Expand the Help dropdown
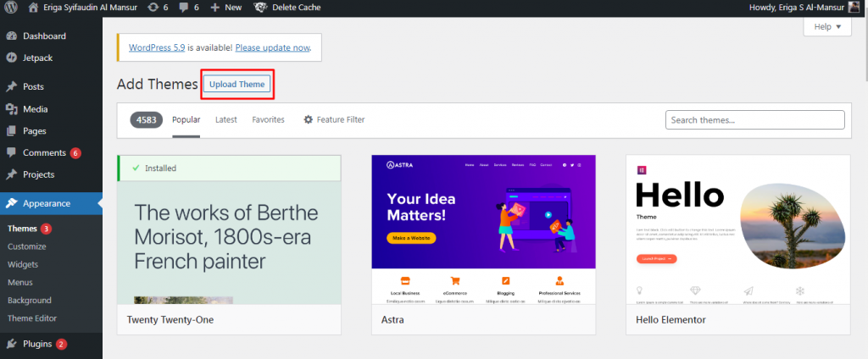The image size is (868, 359). [x=826, y=27]
